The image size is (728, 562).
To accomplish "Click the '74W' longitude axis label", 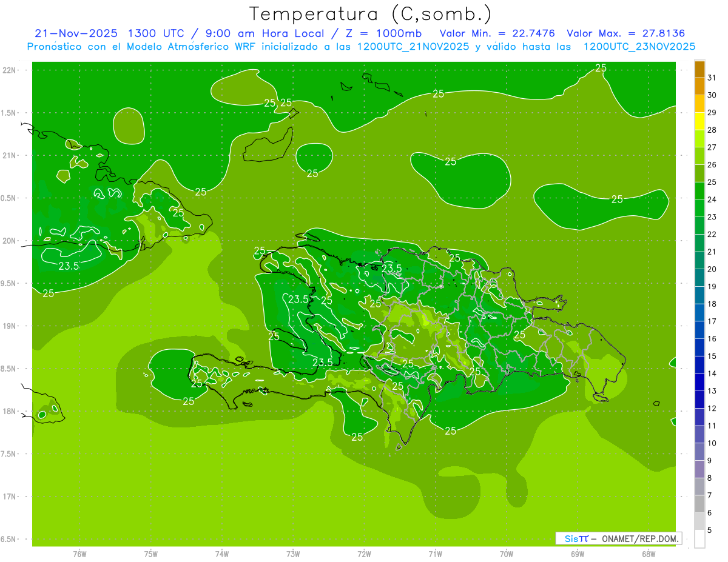I will pos(222,554).
